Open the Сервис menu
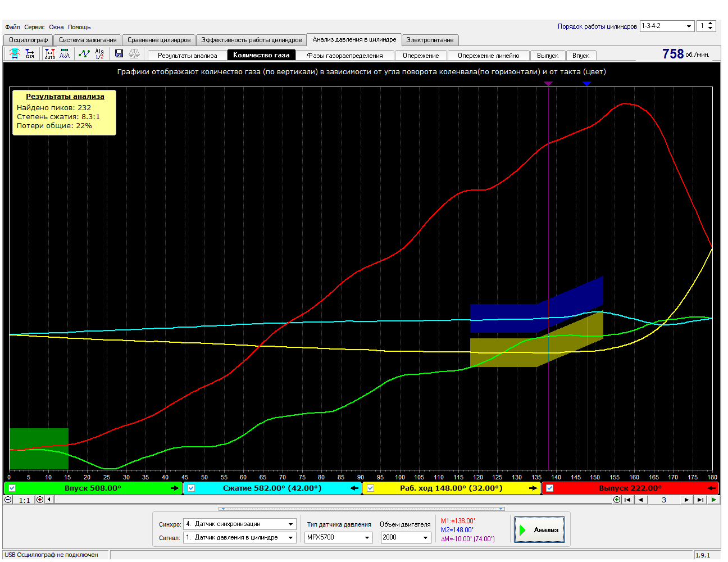728x562 pixels. [x=35, y=27]
